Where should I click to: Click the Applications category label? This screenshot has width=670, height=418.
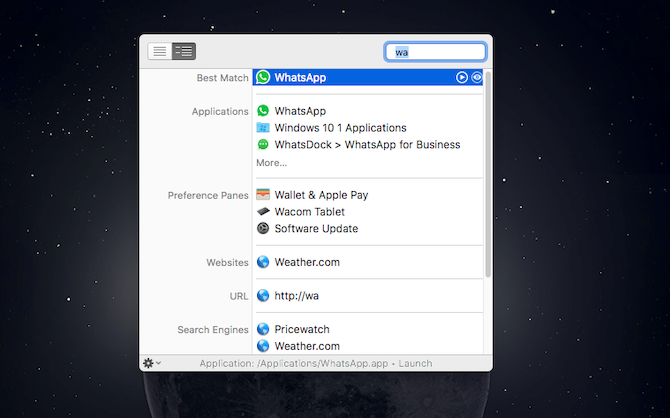[220, 112]
